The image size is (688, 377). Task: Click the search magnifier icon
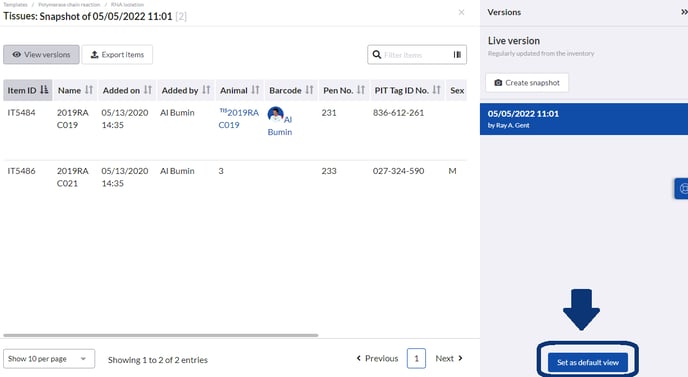point(376,54)
